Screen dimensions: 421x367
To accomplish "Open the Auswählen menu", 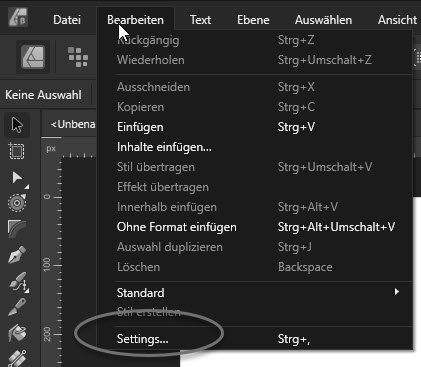I will coord(323,20).
